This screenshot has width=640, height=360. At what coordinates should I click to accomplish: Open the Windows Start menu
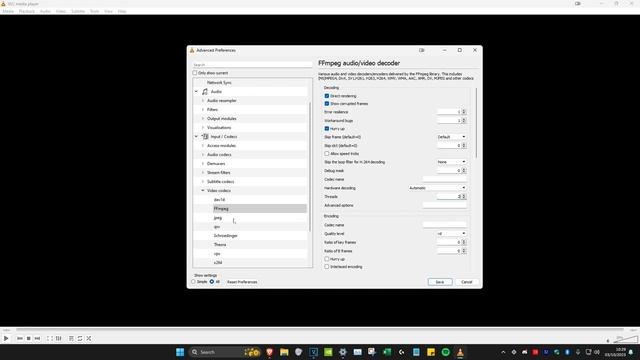tap(180, 352)
